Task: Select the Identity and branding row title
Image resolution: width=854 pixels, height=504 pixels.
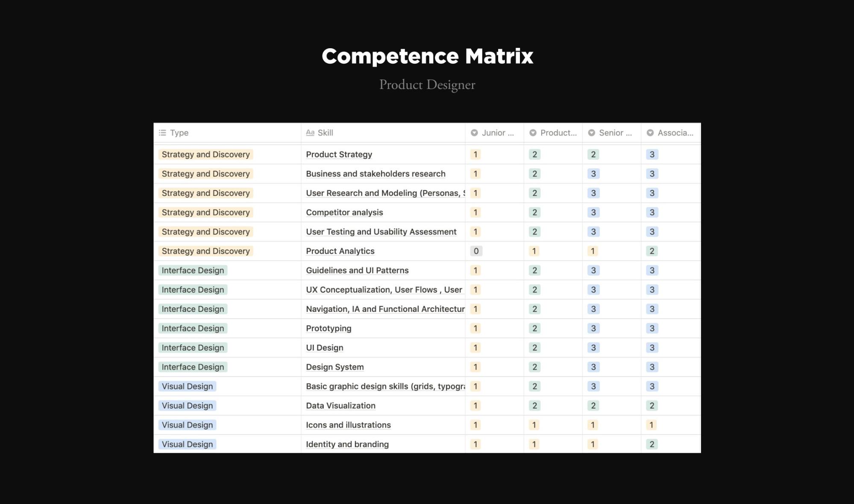Action: click(x=347, y=445)
